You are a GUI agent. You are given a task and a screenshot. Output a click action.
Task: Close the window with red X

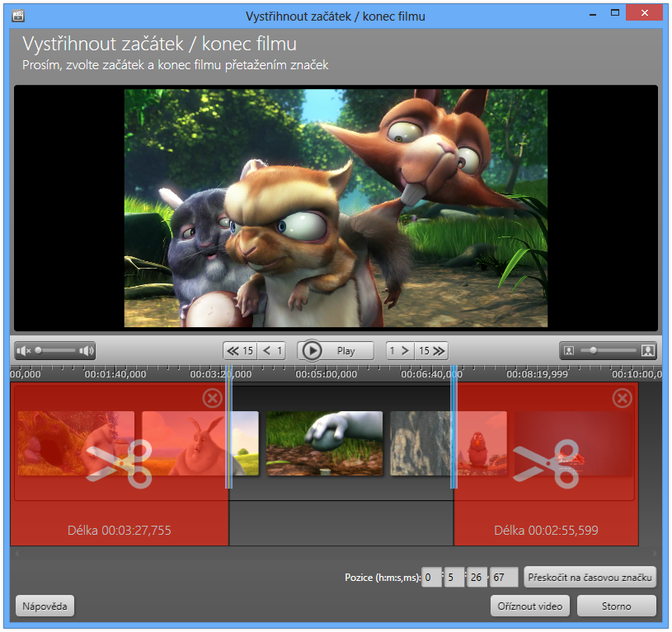[644, 13]
